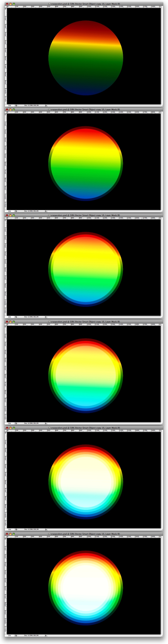Click the status bar icon beside 50% in fourth window
This screenshot has width=168, height=644.
[16, 423]
